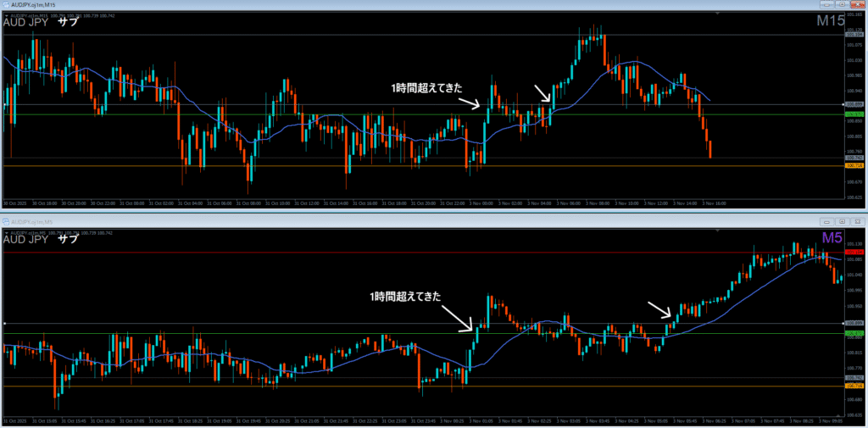The width and height of the screenshot is (868, 428).
Task: Click the large M15 timeframe label
Action: point(830,22)
